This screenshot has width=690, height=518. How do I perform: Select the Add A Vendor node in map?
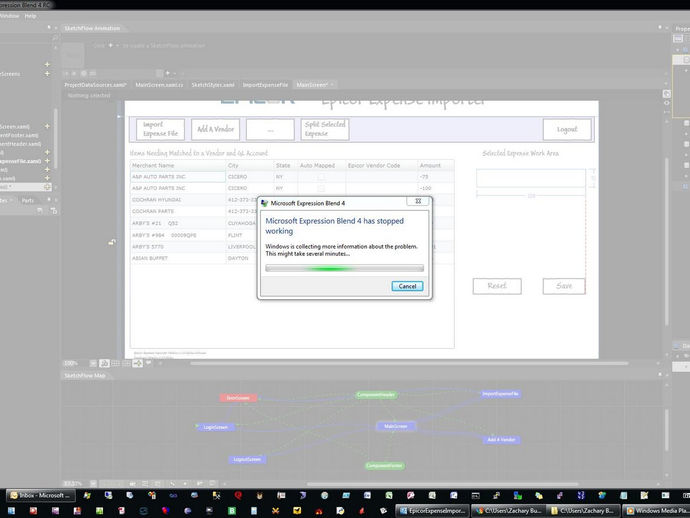[501, 440]
